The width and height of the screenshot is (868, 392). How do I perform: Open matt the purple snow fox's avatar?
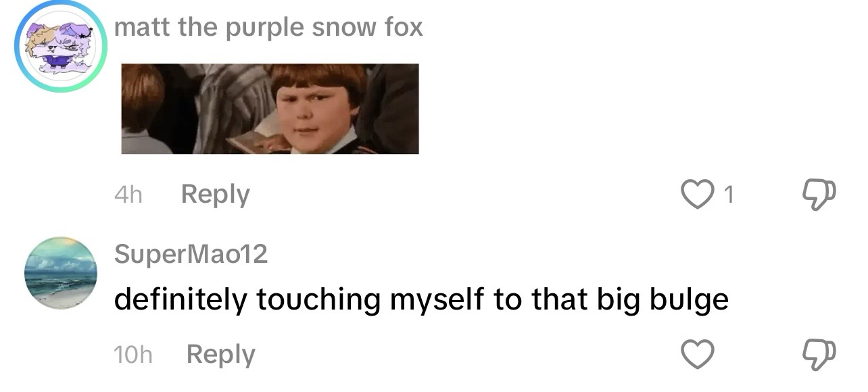61,47
